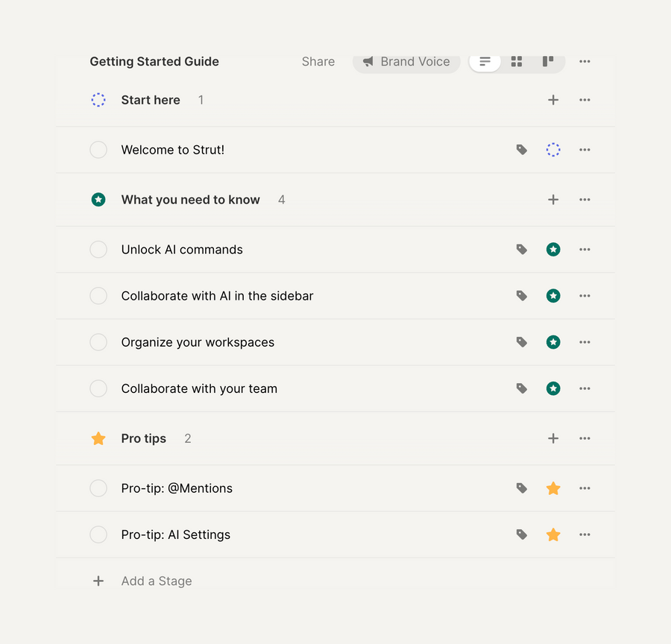Switch to kanban board view
Viewport: 671px width, 644px height.
548,62
